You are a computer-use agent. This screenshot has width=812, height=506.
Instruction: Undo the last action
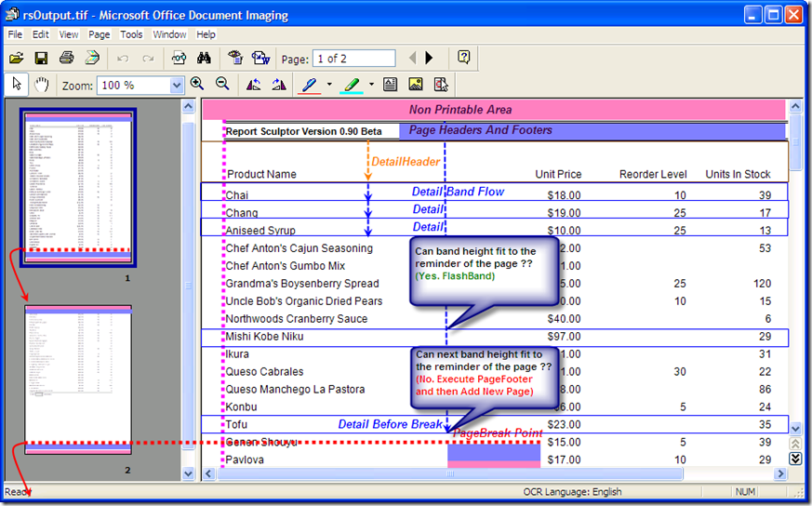click(123, 59)
